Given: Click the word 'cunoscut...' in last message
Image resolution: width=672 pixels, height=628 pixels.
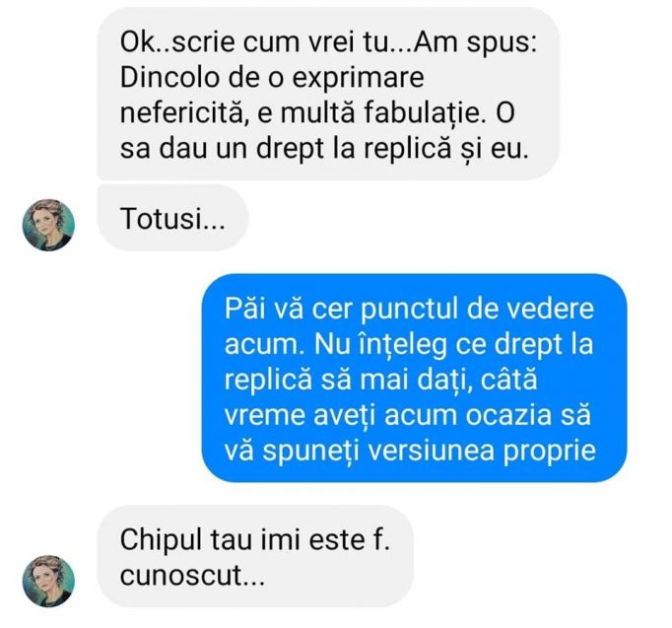Looking at the screenshot, I should (192, 575).
